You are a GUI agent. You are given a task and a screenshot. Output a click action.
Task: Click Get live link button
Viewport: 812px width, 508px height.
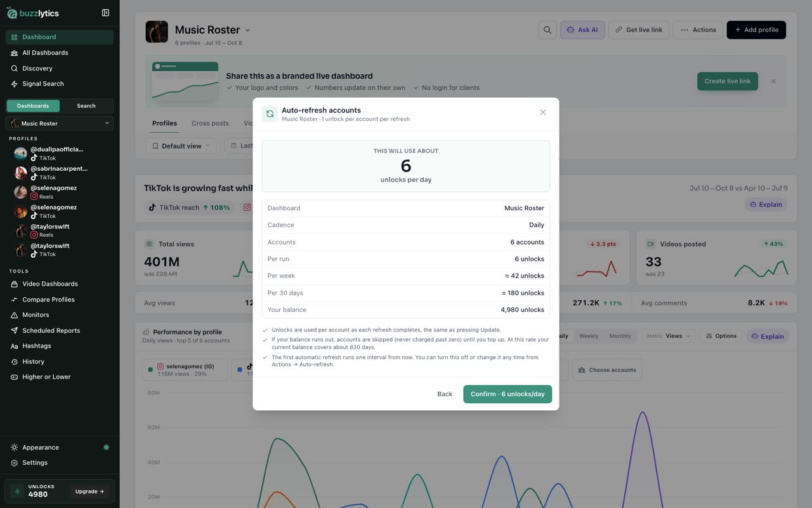click(x=638, y=30)
